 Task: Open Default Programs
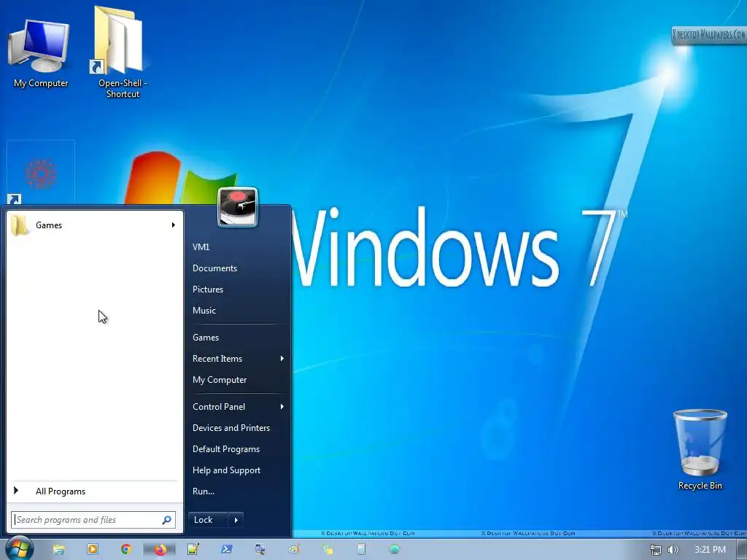[x=226, y=449]
